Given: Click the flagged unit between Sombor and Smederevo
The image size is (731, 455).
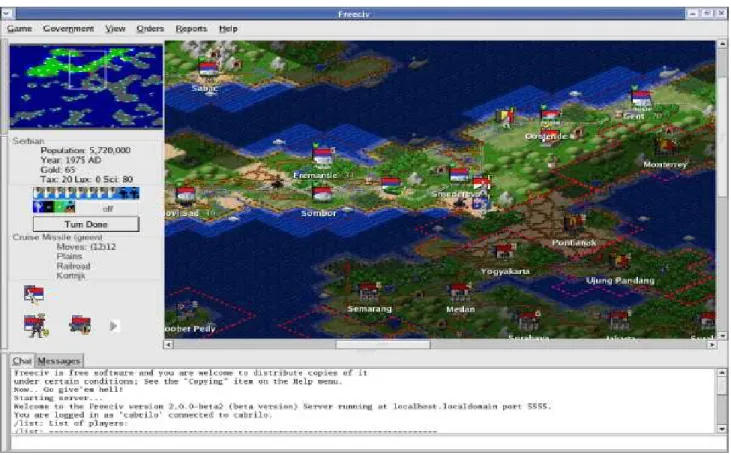Looking at the screenshot, I should [391, 184].
